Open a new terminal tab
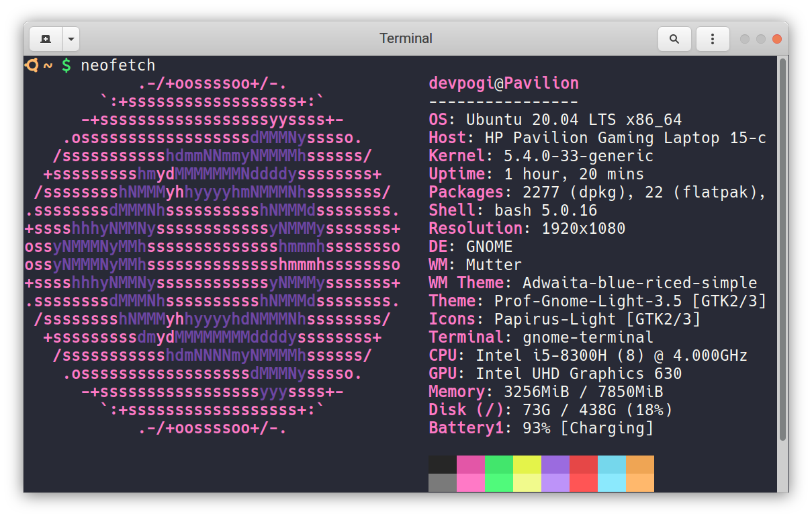812x518 pixels. click(46, 39)
